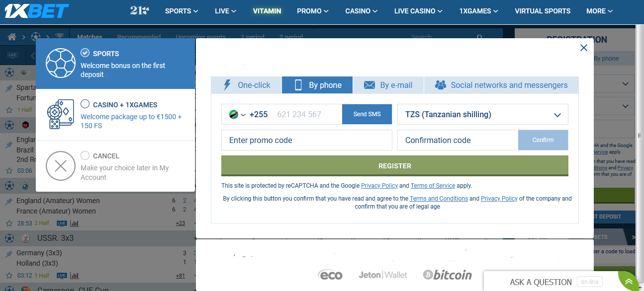Click the ASK A QUESTION chat bar
644x291 pixels.
[551, 282]
